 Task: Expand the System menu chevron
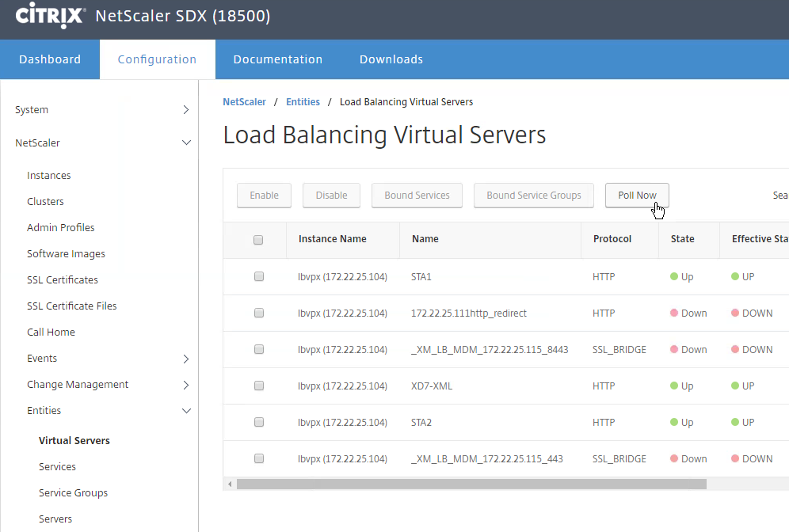186,110
